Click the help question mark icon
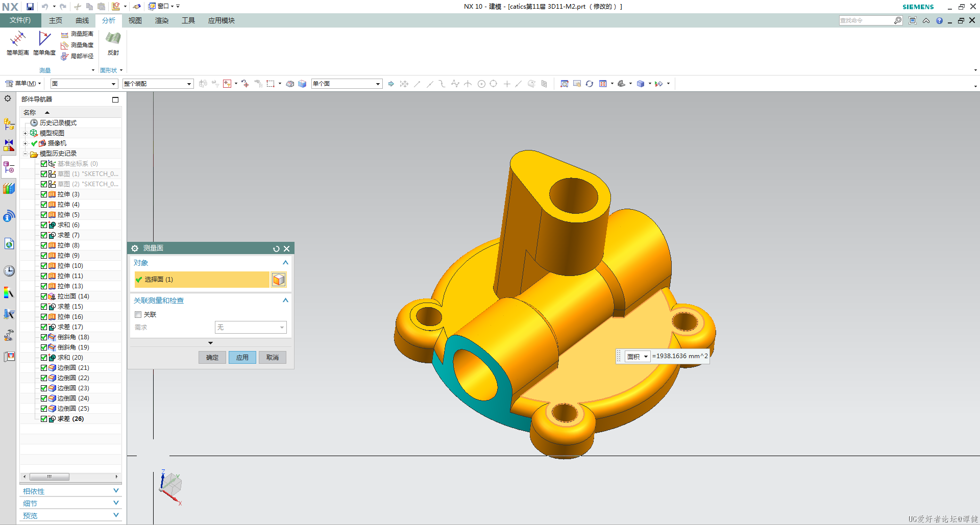This screenshot has height=525, width=980. pyautogui.click(x=939, y=21)
